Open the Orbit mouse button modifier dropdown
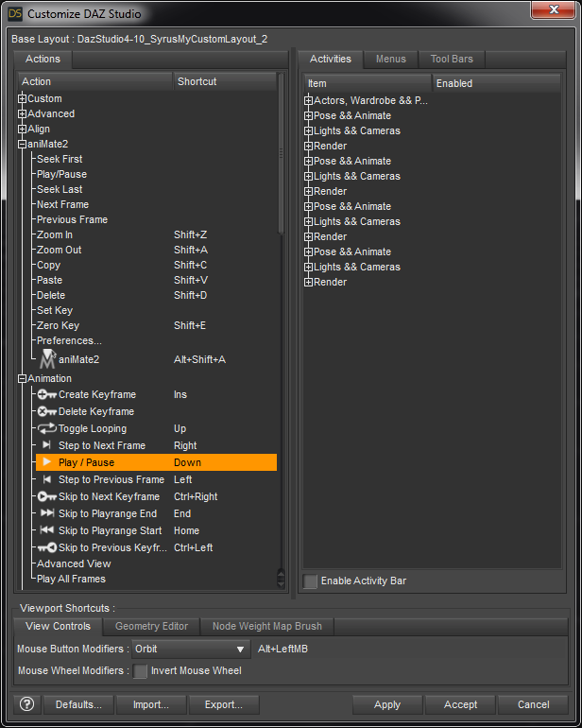This screenshot has width=582, height=728. point(191,650)
